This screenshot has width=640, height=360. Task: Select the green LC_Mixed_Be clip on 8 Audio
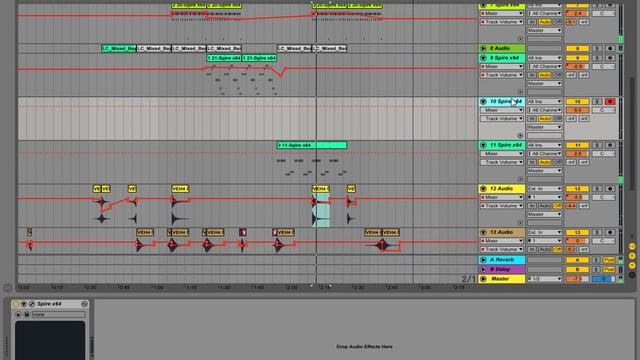118,48
